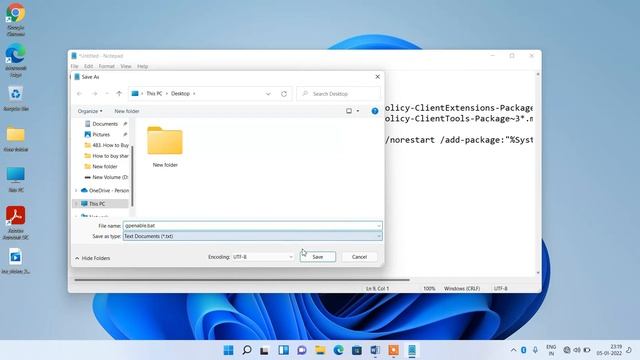Open the Windows Start menu
This screenshot has width=640, height=360.
[x=229, y=350]
